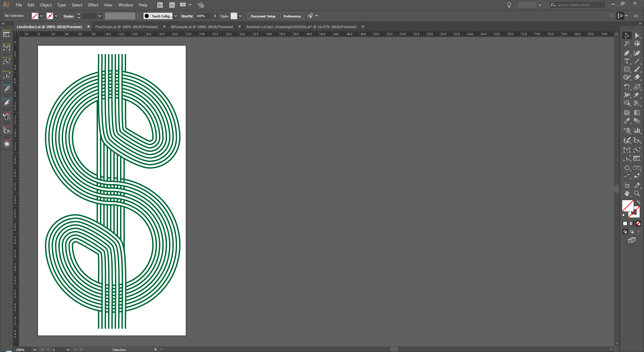Image resolution: width=644 pixels, height=352 pixels.
Task: Select the Type tool
Action: pos(627,61)
